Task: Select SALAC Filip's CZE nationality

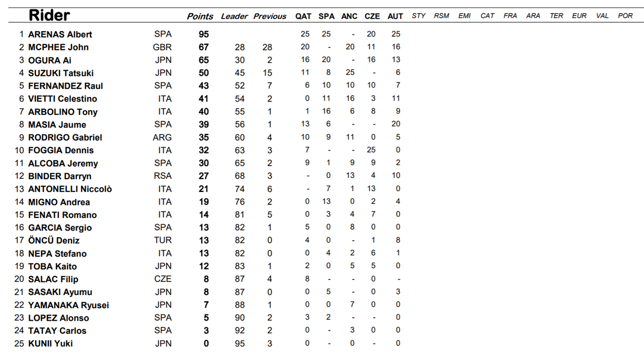Action: [163, 279]
